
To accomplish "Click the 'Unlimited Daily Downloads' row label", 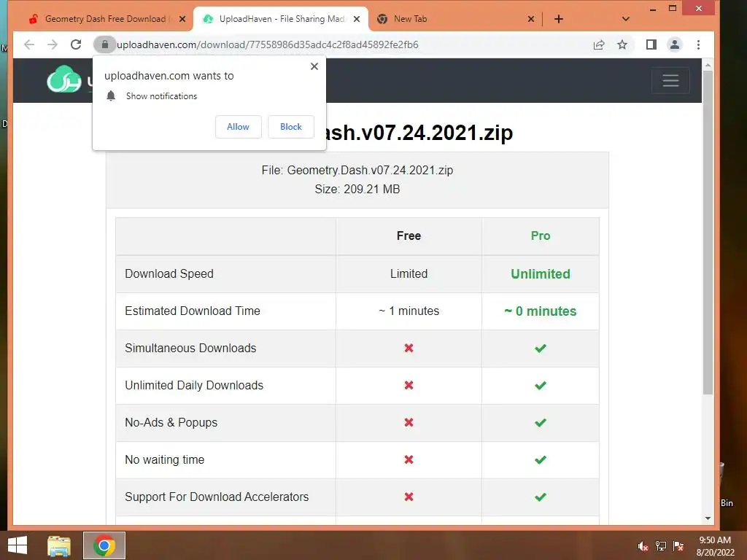I will coord(194,385).
